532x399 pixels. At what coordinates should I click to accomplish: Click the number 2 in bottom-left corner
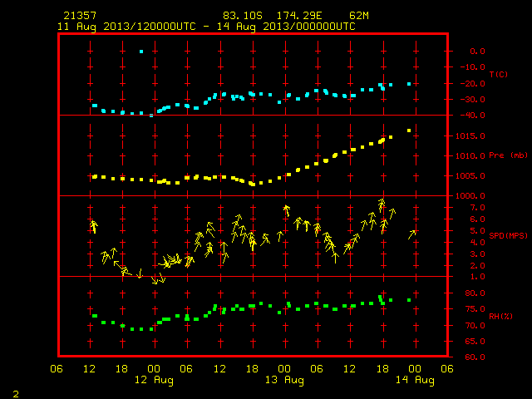16,394
